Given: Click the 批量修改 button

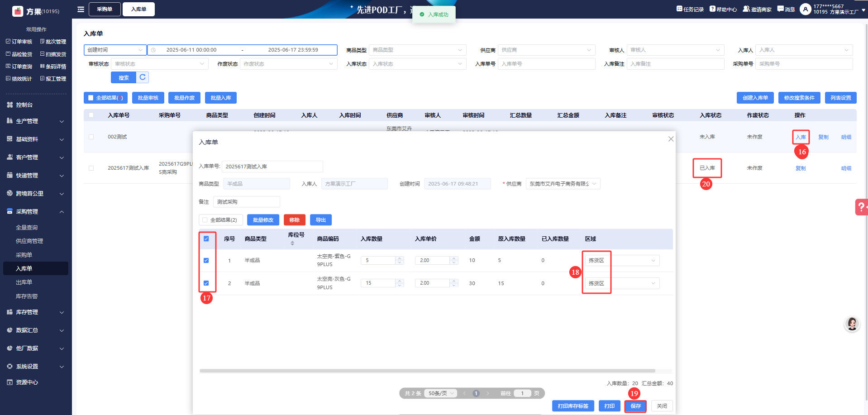Looking at the screenshot, I should [263, 220].
